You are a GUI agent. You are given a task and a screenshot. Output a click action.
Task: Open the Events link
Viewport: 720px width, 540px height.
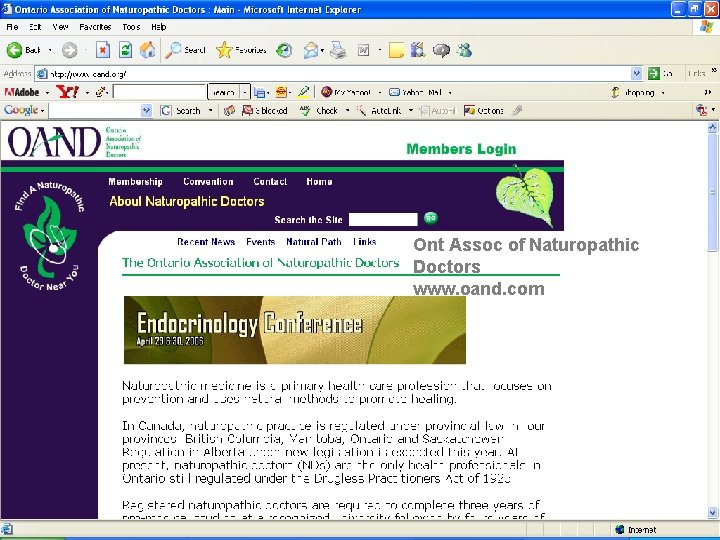(260, 242)
